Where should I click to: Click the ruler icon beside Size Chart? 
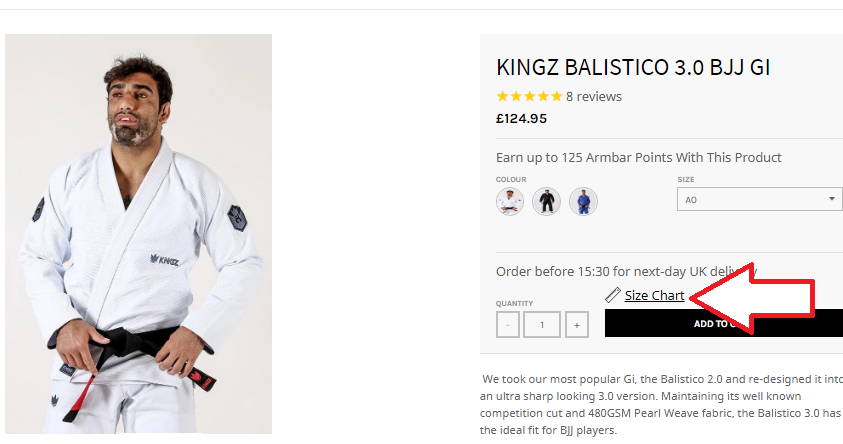click(x=613, y=295)
